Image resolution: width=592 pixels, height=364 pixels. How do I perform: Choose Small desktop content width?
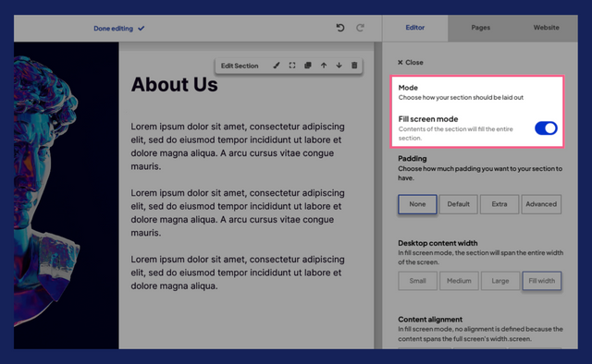click(417, 281)
